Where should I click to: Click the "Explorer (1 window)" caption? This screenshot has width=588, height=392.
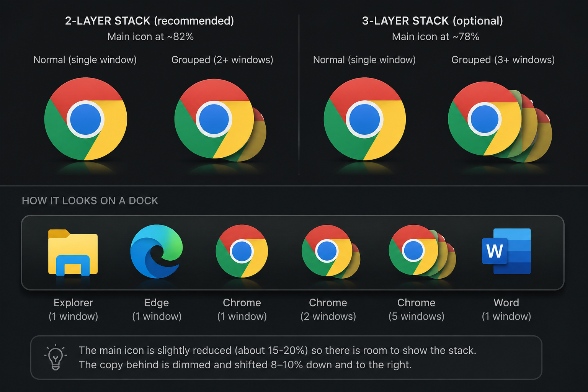click(73, 309)
